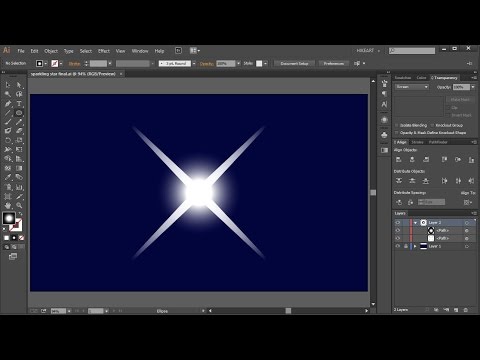Select the Hand tool
The height and width of the screenshot is (360, 480).
pos(8,205)
